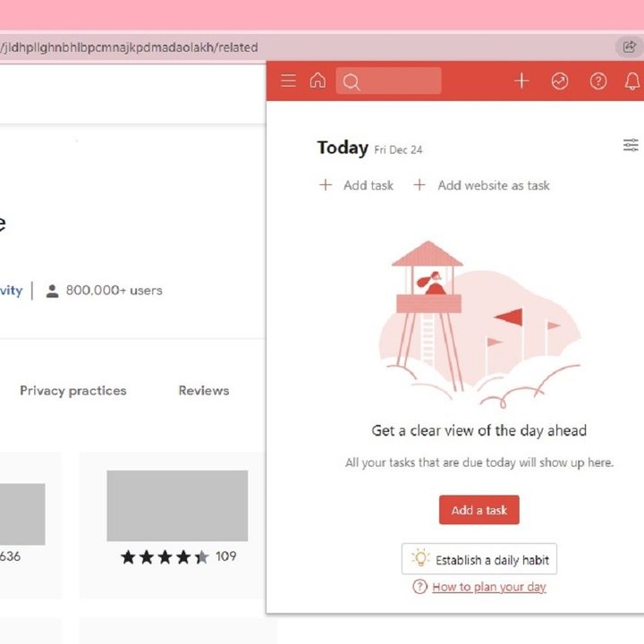Click the watchtower illustration
The width and height of the screenshot is (644, 644).
pos(479,325)
